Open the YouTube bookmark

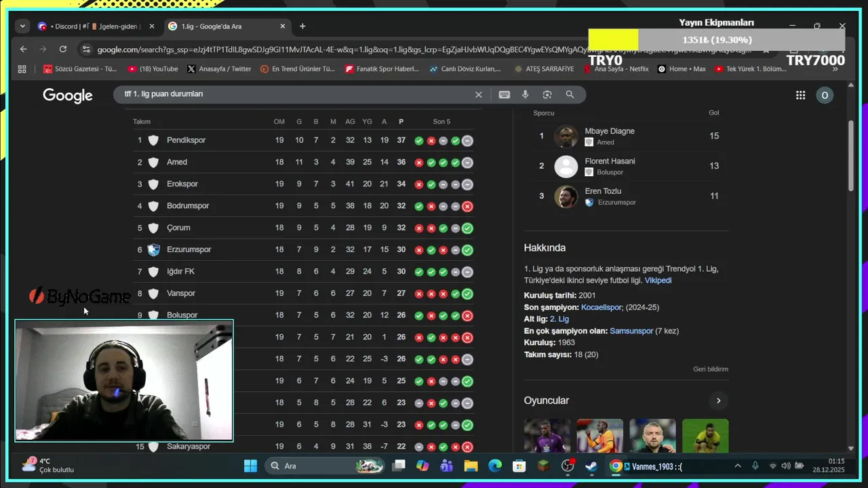153,69
